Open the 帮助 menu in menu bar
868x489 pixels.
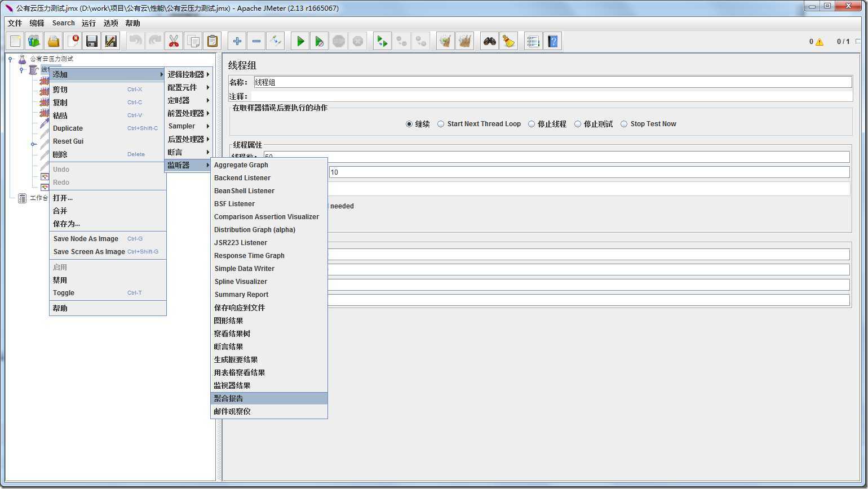point(132,23)
